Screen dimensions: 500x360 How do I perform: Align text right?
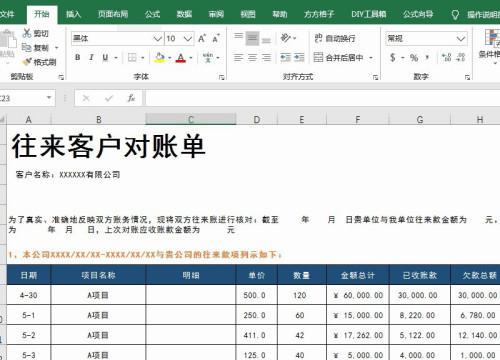tap(266, 58)
